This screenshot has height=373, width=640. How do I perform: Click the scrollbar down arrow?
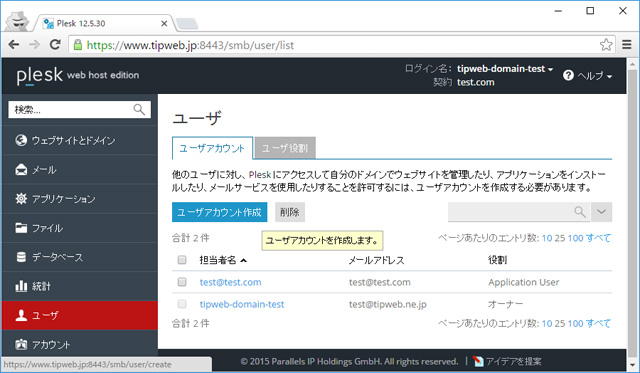click(632, 365)
